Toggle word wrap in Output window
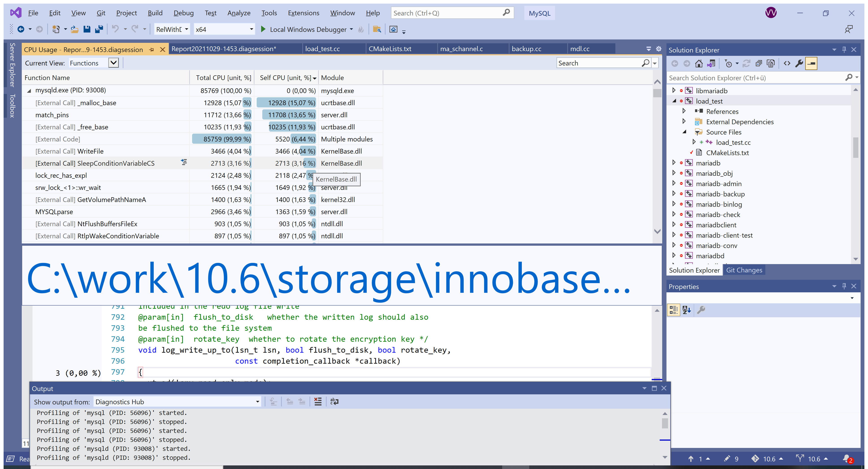This screenshot has width=868, height=469. click(x=334, y=402)
